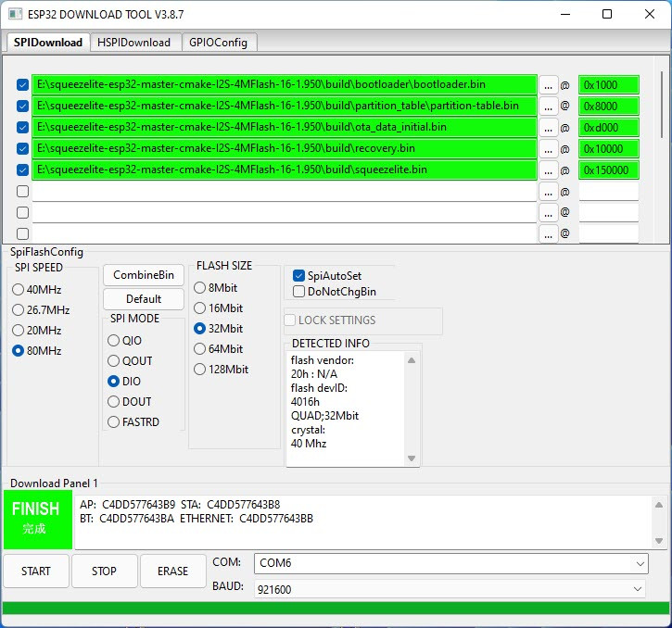The height and width of the screenshot is (628, 672).
Task: Choose 64Mbit flash size
Action: point(219,348)
